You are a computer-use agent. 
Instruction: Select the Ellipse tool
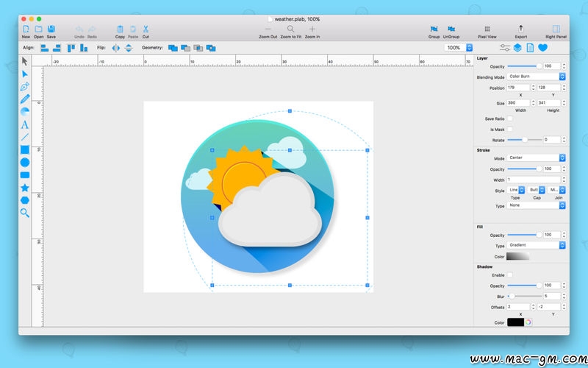25,162
